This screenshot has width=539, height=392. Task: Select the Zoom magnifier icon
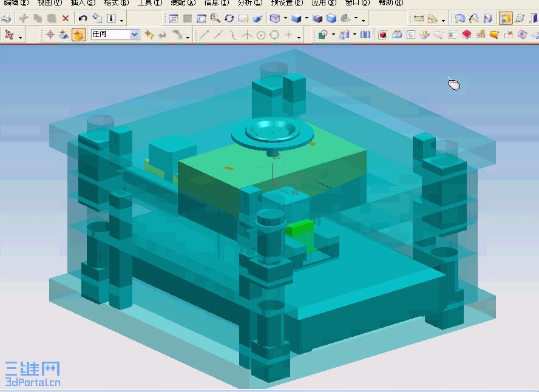215,18
